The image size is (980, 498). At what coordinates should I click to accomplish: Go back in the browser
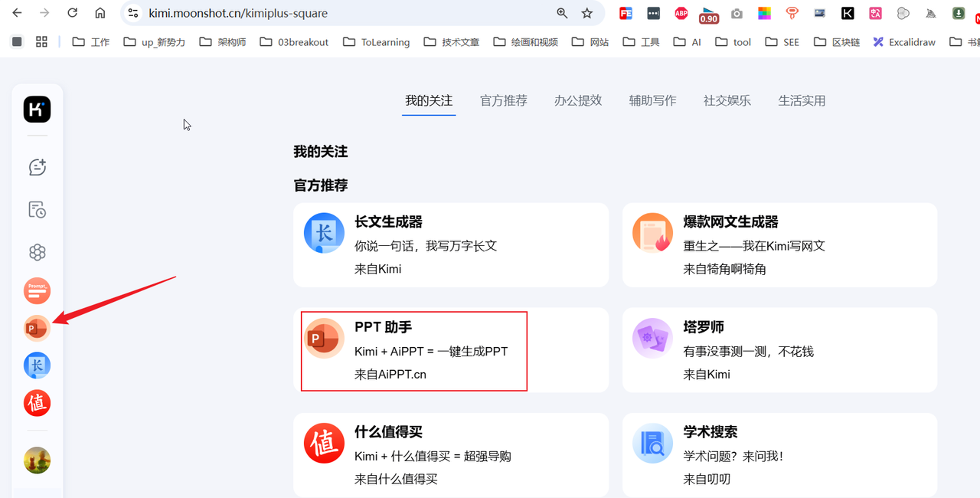click(17, 13)
